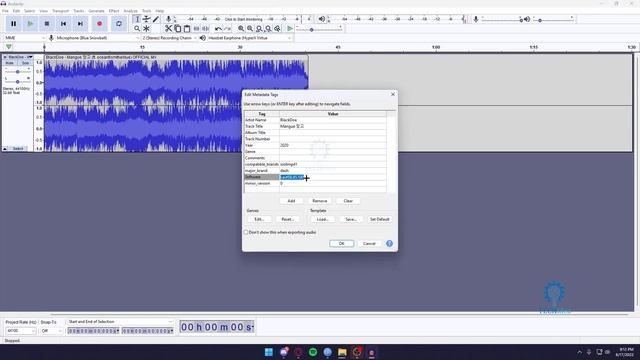Open the File menu

click(x=5, y=11)
